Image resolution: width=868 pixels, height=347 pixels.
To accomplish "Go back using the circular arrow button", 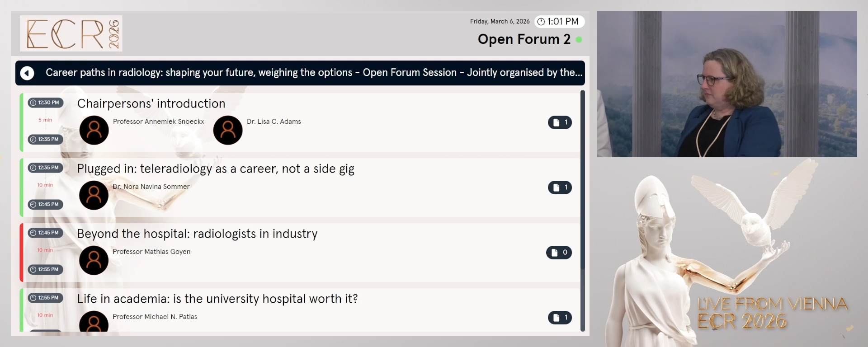I will pos(27,73).
